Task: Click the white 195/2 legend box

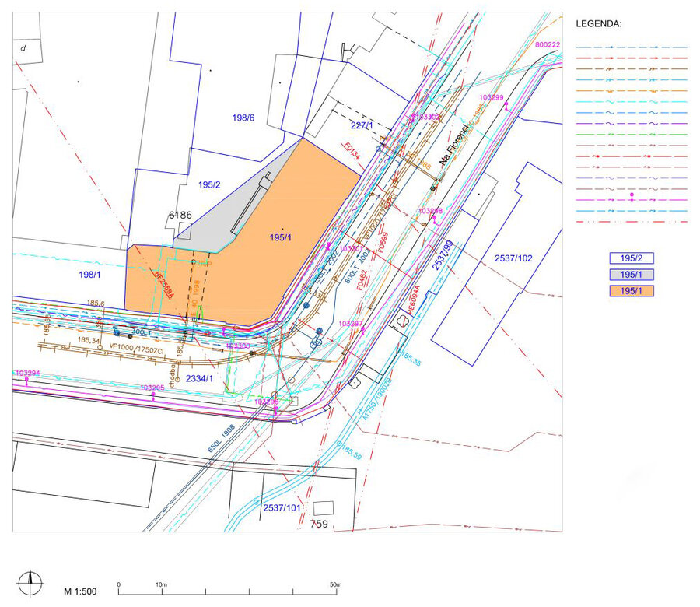Action: tap(631, 258)
